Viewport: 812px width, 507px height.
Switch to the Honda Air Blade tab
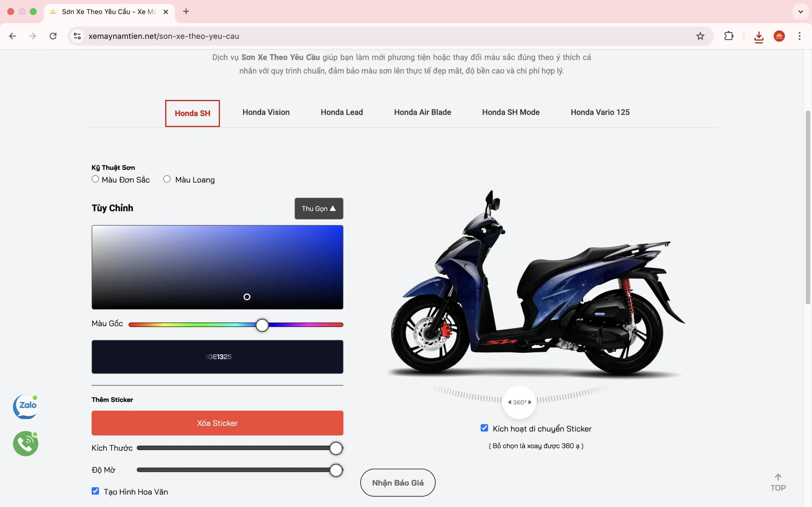pos(422,112)
